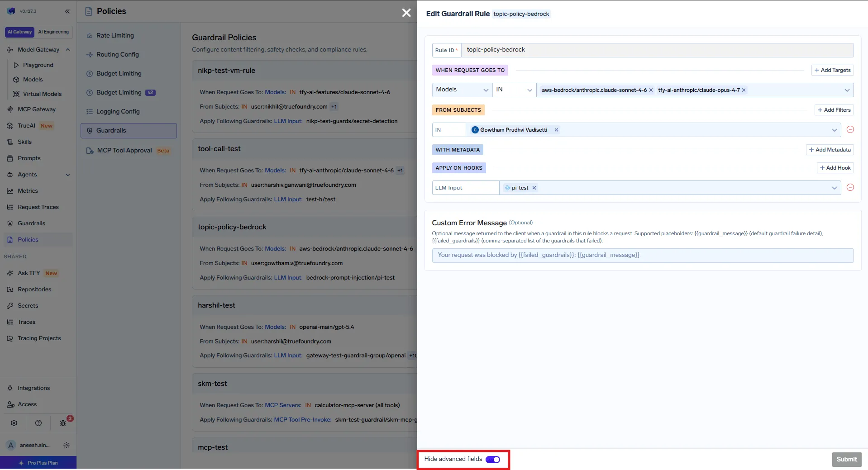Delete the From Subjects filter row
This screenshot has width=868, height=470.
pos(850,130)
